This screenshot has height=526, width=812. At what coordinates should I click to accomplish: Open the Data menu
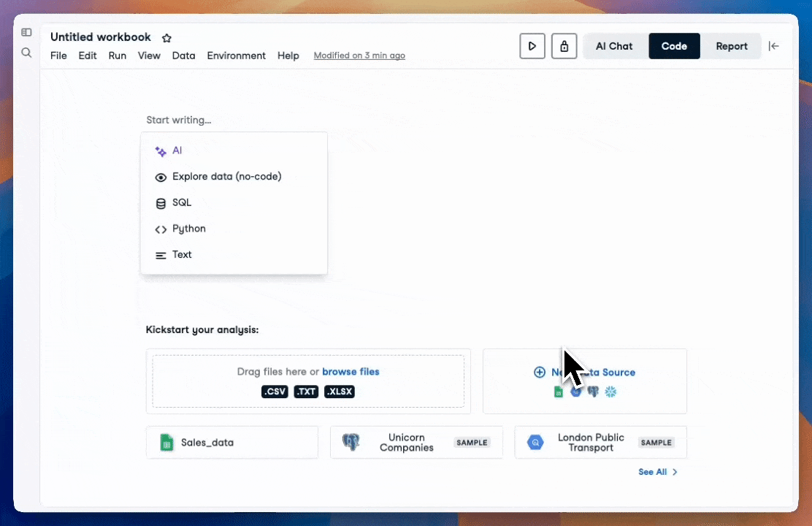184,56
